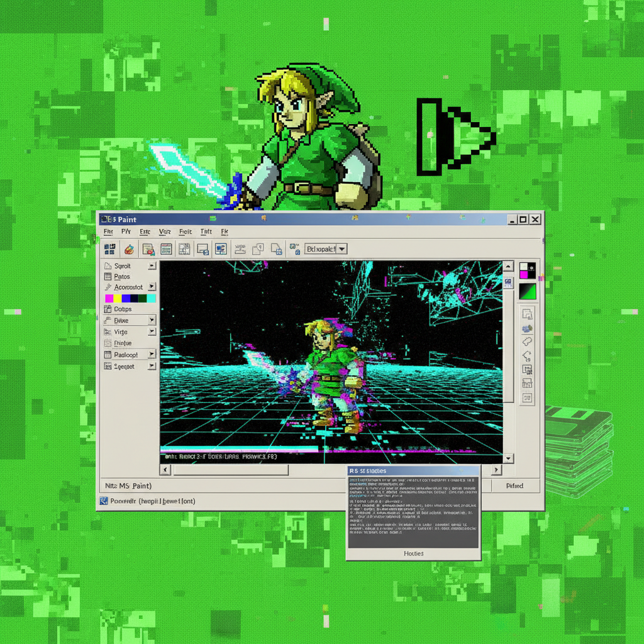Image resolution: width=644 pixels, height=644 pixels.
Task: Click the paint palette icon in toolbar
Action: pos(128,249)
